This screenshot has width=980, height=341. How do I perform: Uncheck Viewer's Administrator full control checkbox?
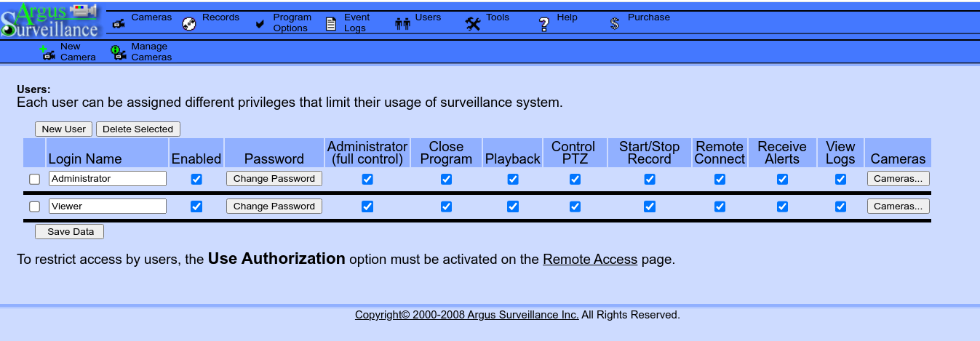367,206
